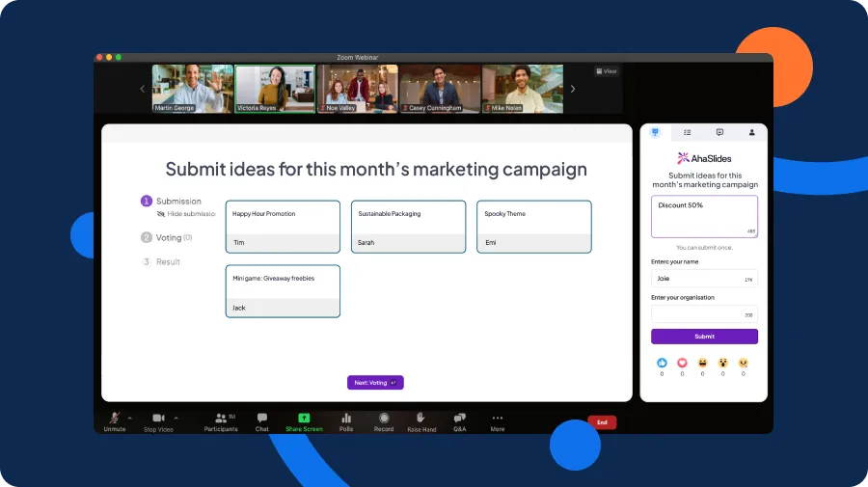This screenshot has width=868, height=487.
Task: Open the More options menu
Action: point(498,418)
